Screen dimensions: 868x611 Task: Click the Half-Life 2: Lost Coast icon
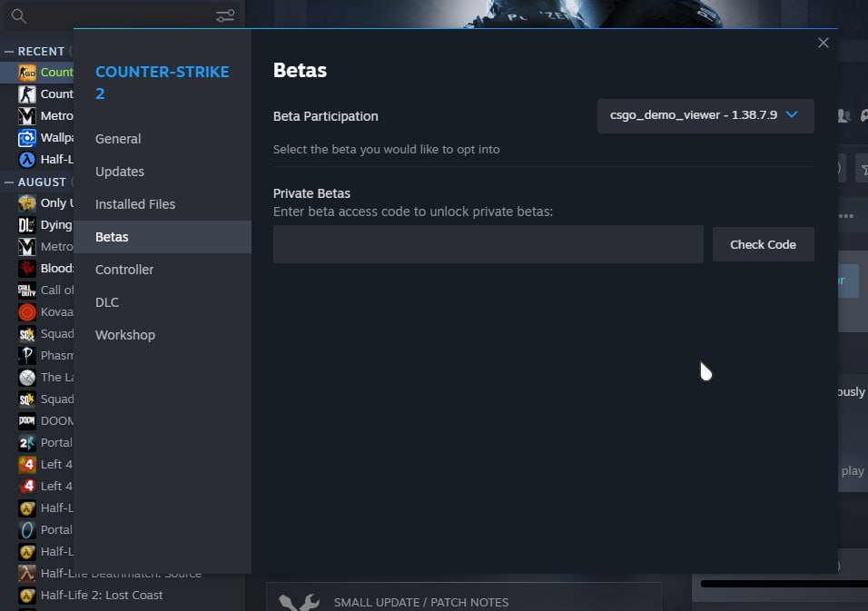pyautogui.click(x=26, y=595)
